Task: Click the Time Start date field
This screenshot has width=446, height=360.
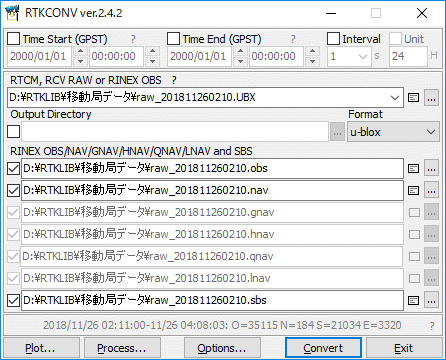Action: click(x=40, y=56)
